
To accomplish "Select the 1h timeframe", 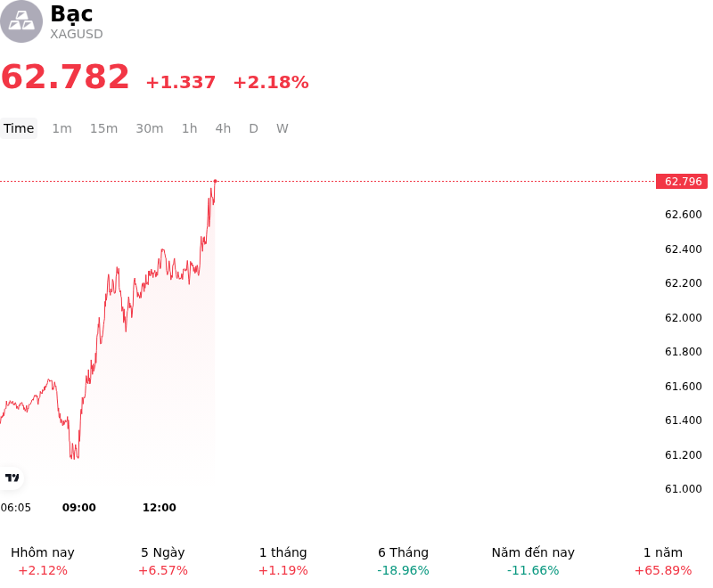I will (190, 128).
